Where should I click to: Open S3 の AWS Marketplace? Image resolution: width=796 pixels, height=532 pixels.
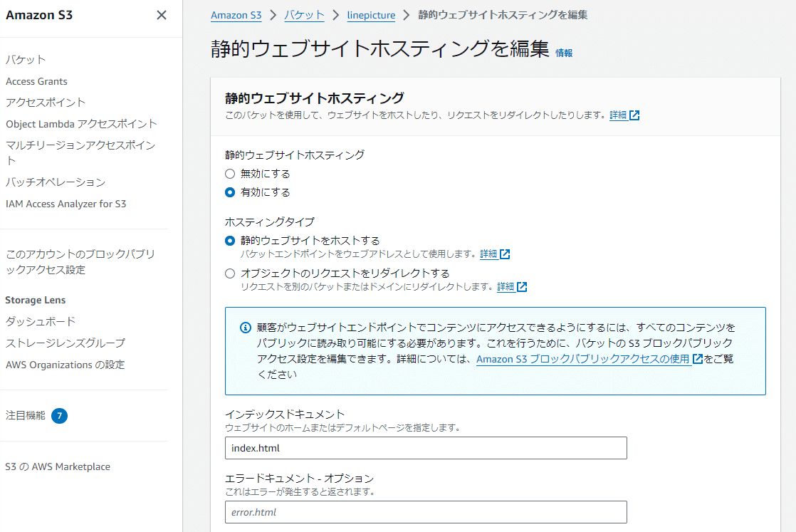pos(58,466)
